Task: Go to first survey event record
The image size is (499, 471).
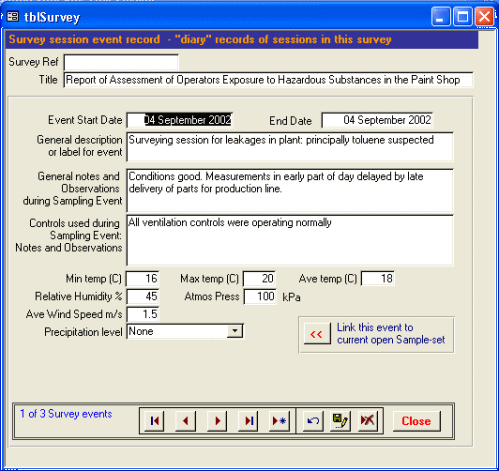Action: click(x=154, y=421)
